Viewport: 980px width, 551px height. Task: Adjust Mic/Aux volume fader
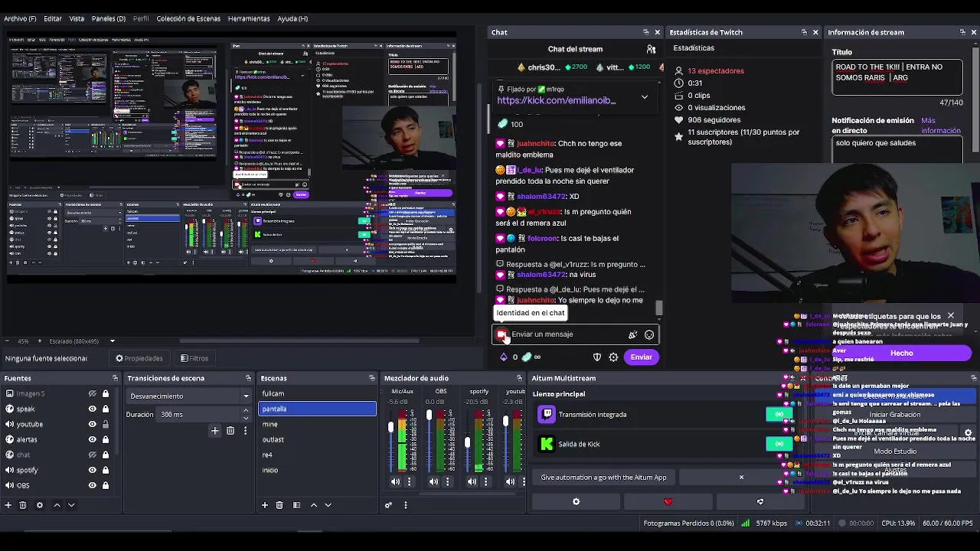pyautogui.click(x=390, y=426)
